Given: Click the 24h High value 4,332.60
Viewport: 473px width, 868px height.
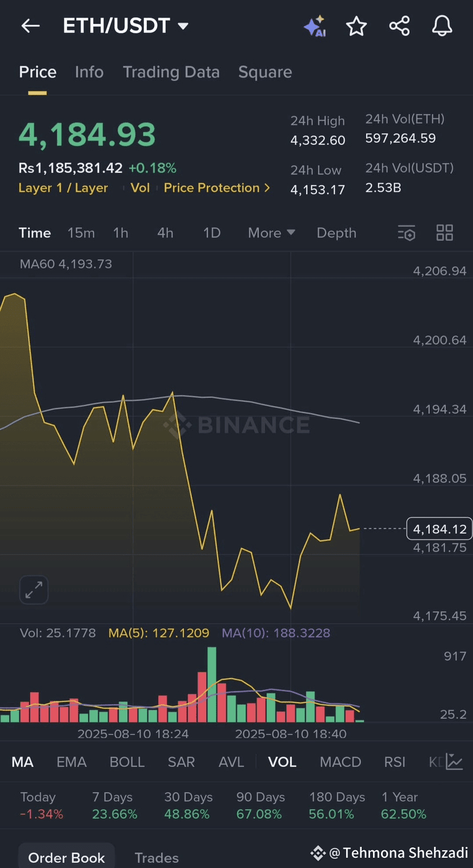Looking at the screenshot, I should point(318,140).
